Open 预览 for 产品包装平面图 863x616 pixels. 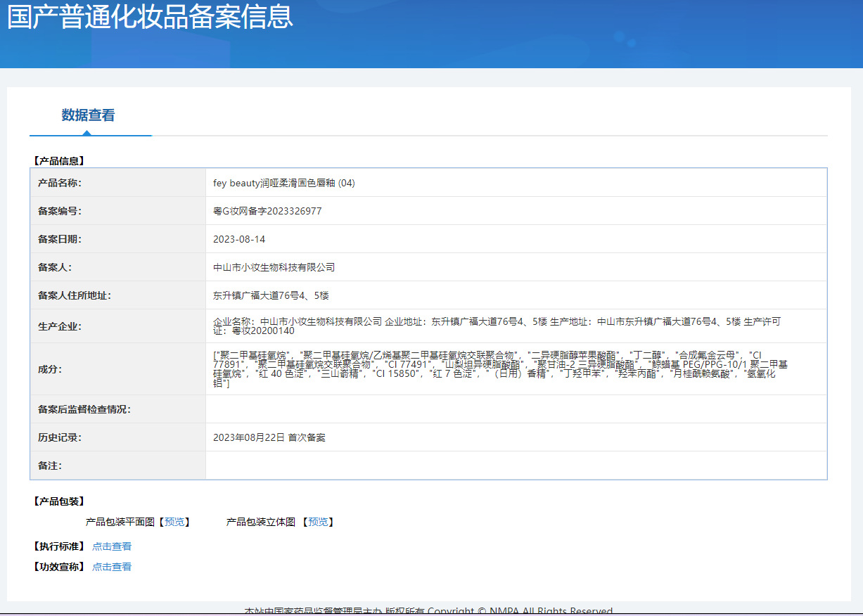(x=174, y=522)
